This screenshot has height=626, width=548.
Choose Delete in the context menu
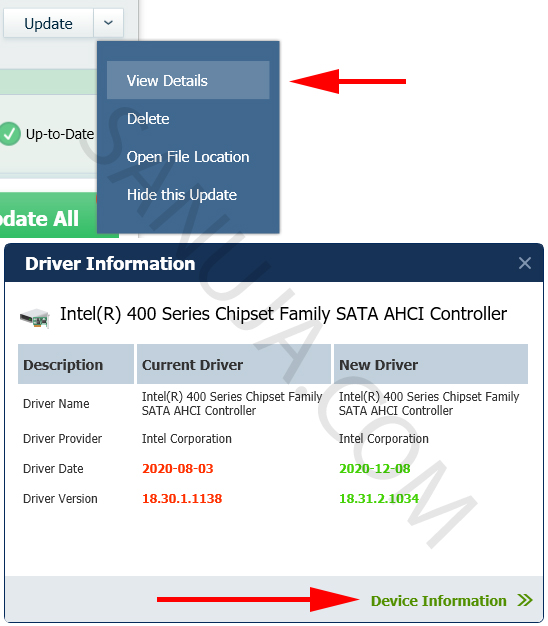(x=148, y=119)
